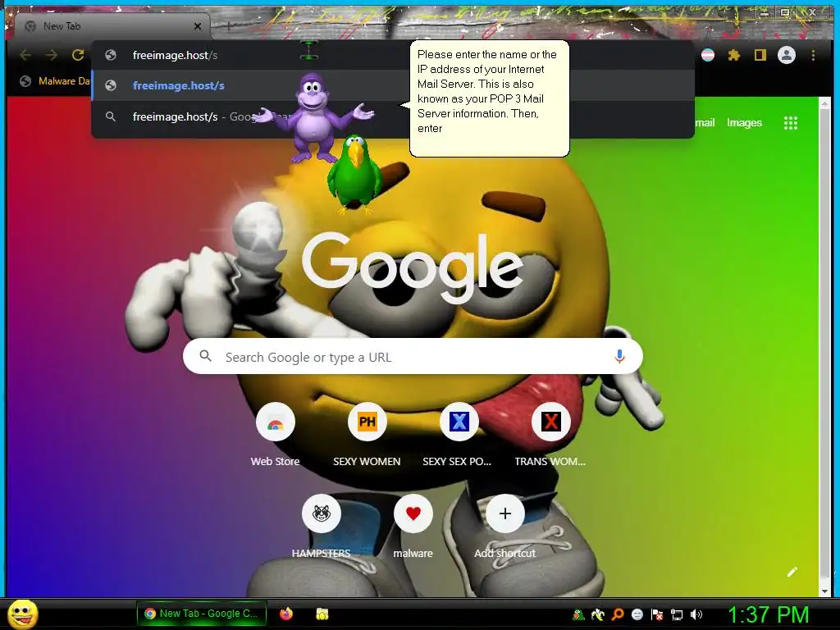The height and width of the screenshot is (630, 840).
Task: Open the Images link
Action: 744,123
